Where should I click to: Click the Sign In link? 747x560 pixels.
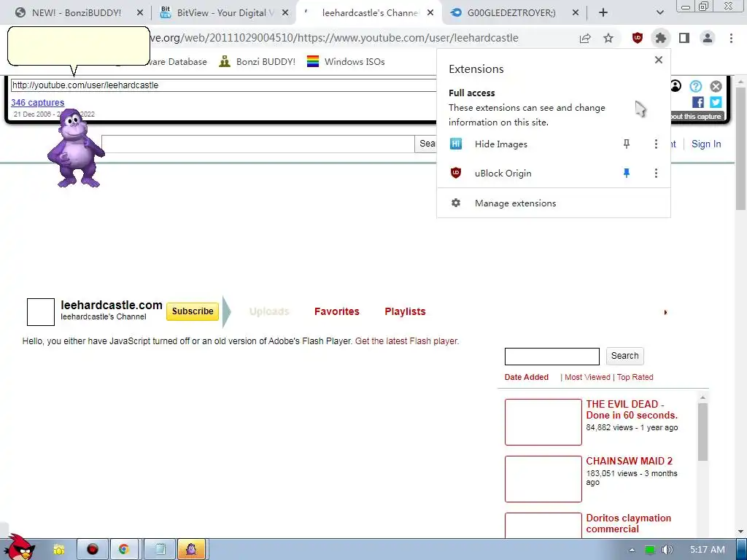click(706, 144)
